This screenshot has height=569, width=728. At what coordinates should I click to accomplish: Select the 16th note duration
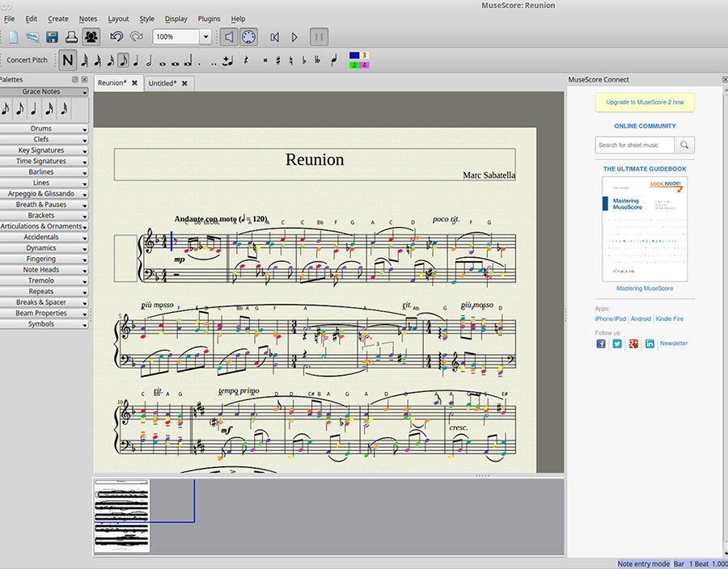pos(111,61)
